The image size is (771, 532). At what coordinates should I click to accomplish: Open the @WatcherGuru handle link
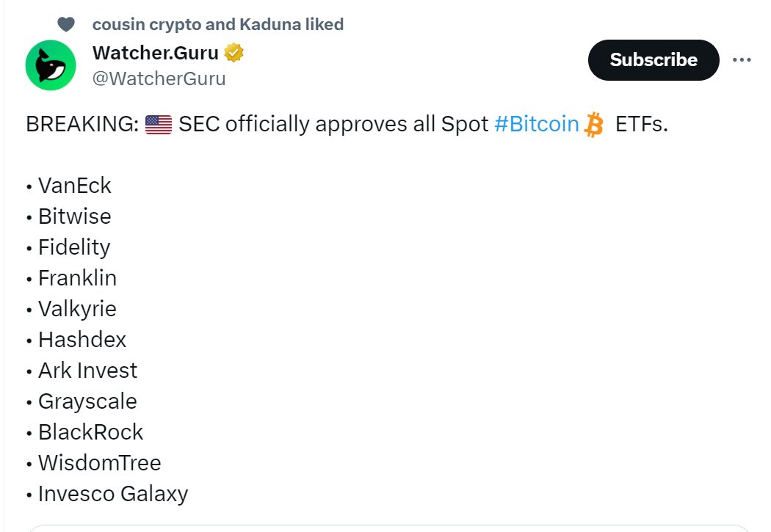[159, 79]
